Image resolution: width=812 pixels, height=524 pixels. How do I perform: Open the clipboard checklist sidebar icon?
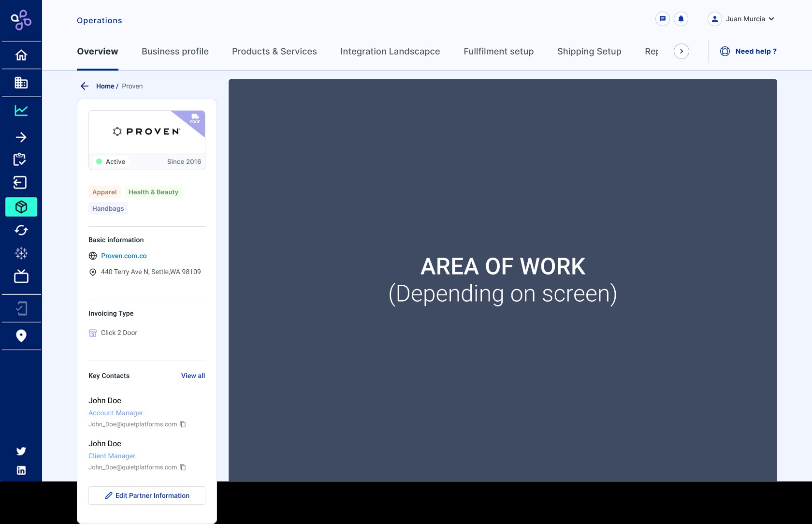[20, 160]
